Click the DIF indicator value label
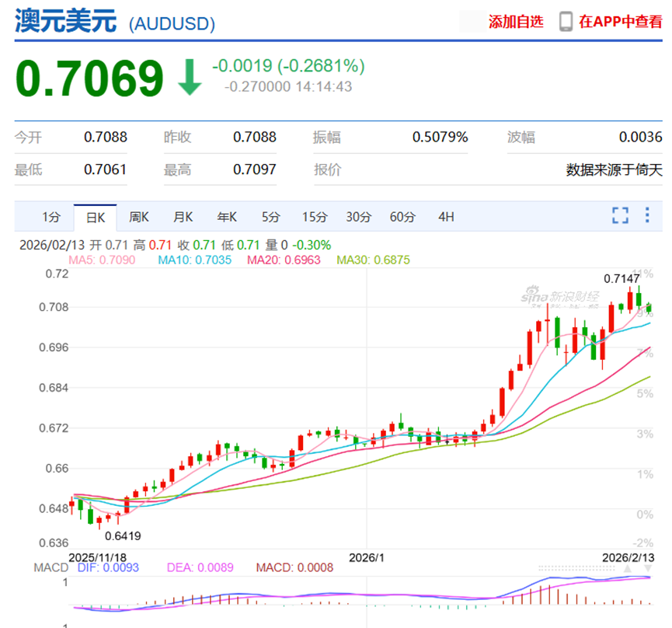This screenshot has width=672, height=628. [x=108, y=568]
